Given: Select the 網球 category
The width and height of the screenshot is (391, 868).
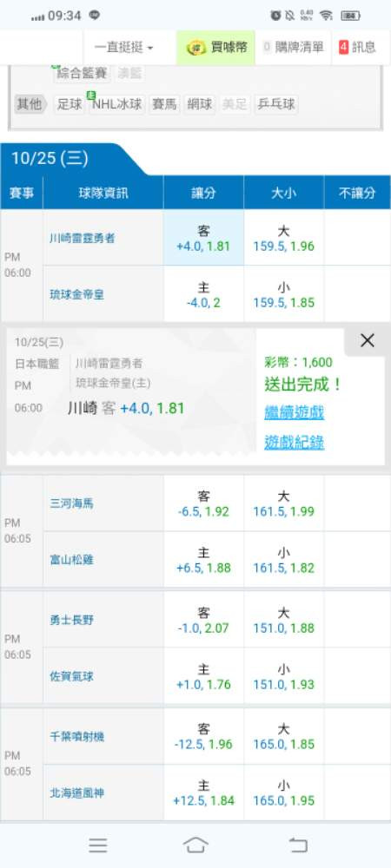Looking at the screenshot, I should tap(199, 104).
